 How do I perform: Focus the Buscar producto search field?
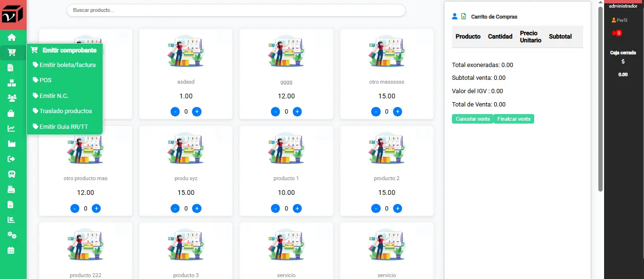click(x=236, y=10)
